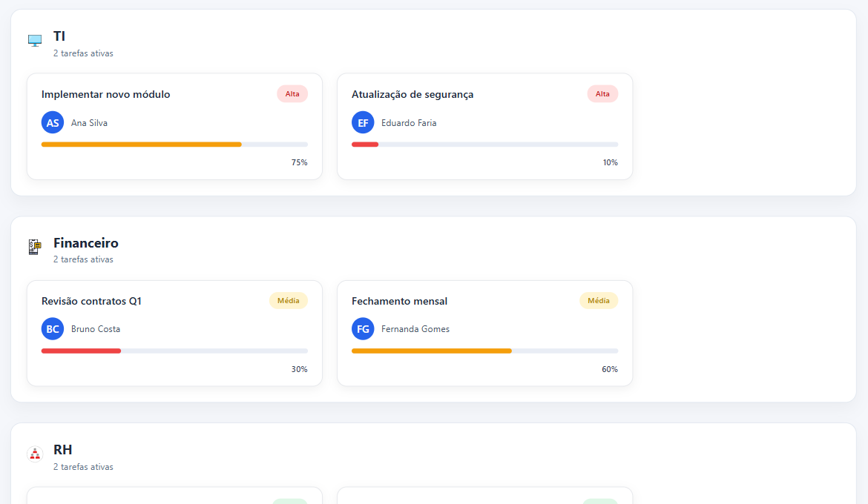Click Fernanda Gomes' FG avatar
This screenshot has height=504, width=868.
coord(363,329)
